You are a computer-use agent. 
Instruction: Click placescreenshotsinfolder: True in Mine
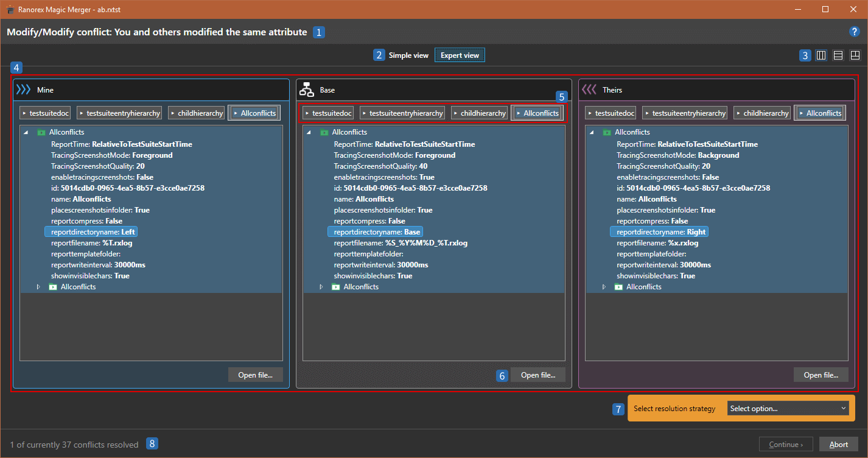click(x=100, y=210)
